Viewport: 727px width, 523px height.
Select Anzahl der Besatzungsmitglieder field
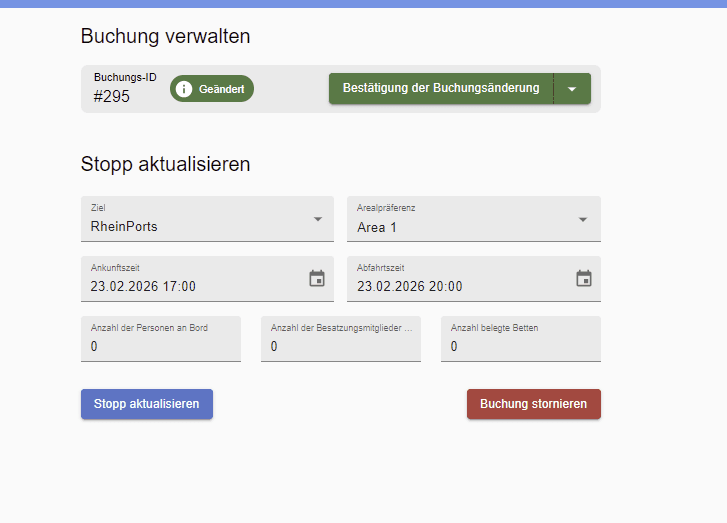point(341,339)
